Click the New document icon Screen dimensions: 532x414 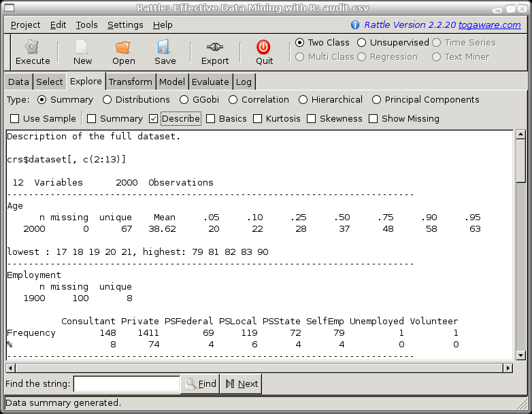tap(82, 47)
